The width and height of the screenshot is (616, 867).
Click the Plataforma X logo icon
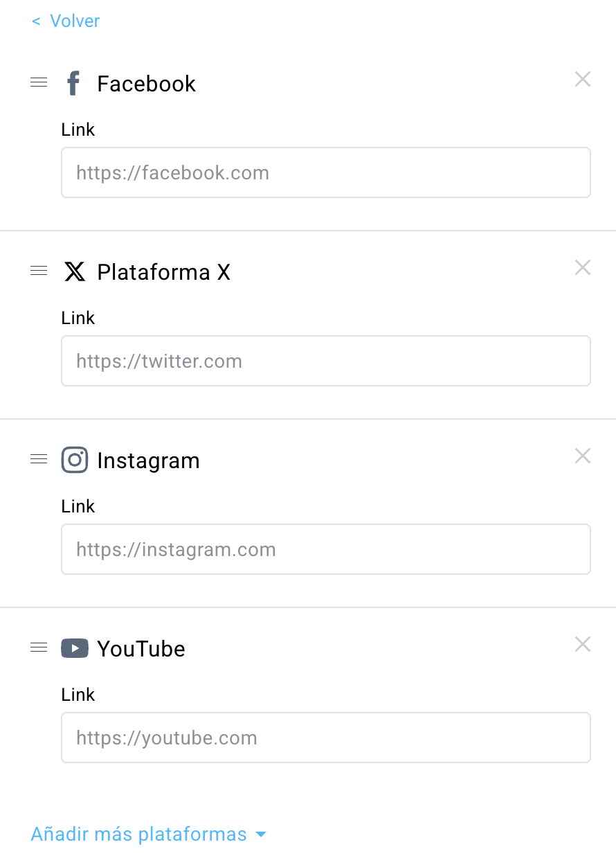click(x=75, y=271)
